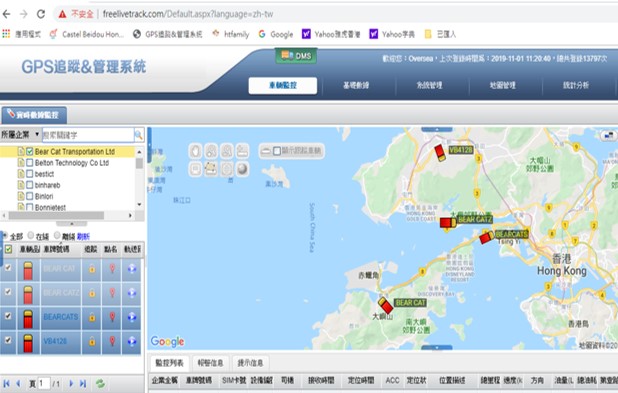The image size is (618, 393).
Task: Click the grey sphere map tool icon
Action: coord(242,169)
